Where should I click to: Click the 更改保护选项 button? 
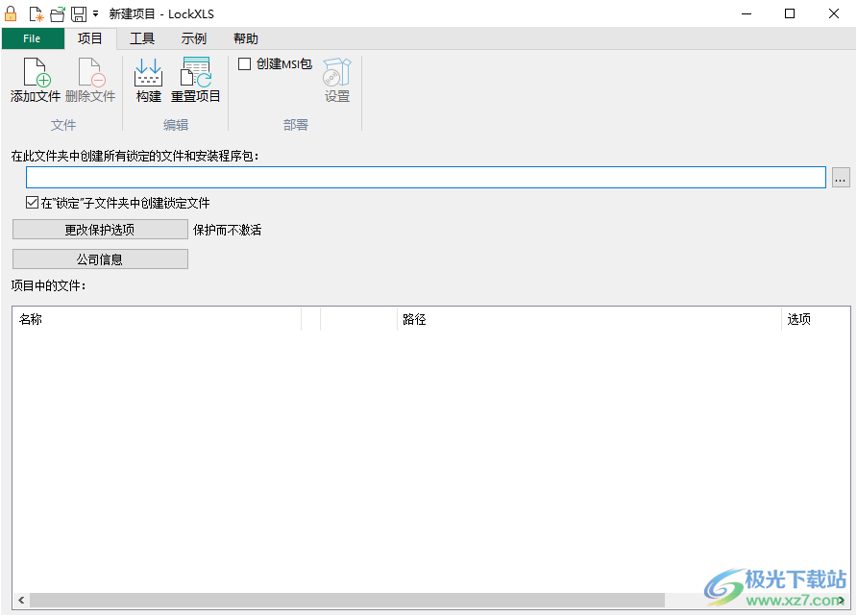(x=100, y=230)
